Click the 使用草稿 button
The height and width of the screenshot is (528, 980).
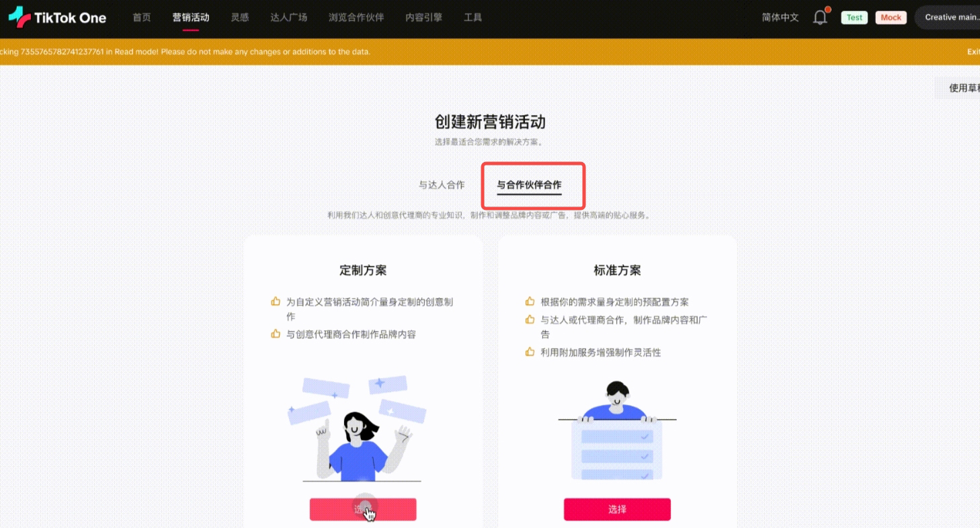(x=960, y=88)
